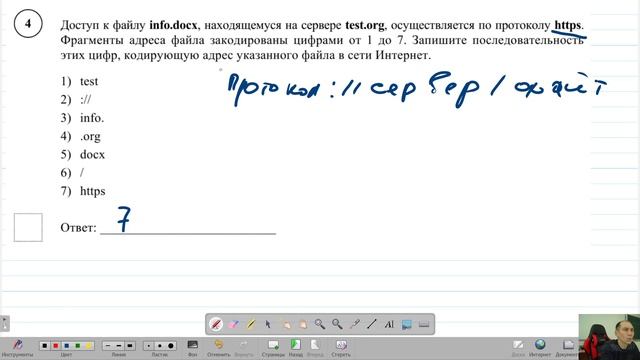640x360 pixels.
Task: Click Отменить to undo last stroke
Action: [219, 348]
